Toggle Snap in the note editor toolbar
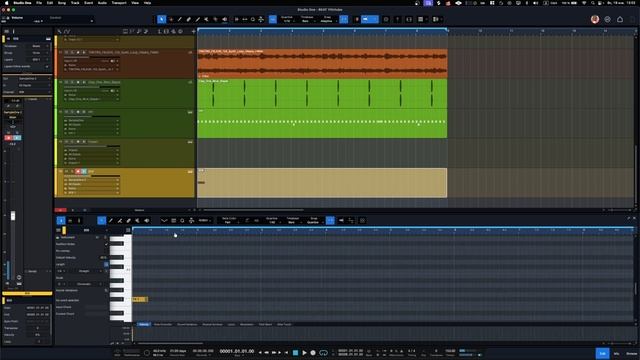Screen dimensions: 640x360 click(330, 220)
